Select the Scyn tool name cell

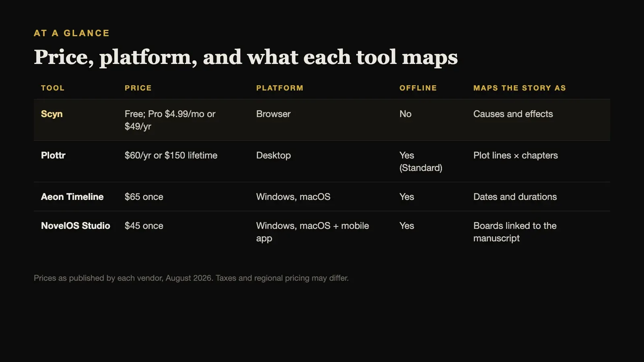(x=52, y=114)
